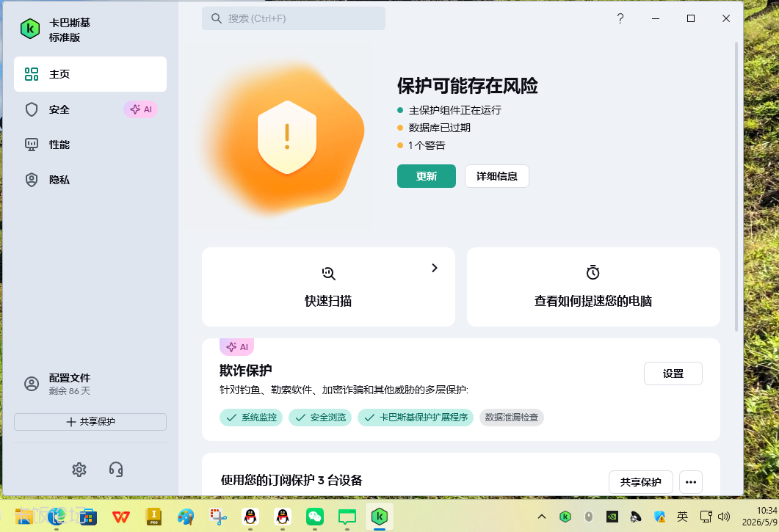The image size is (779, 532).
Task: Click the help question mark icon
Action: pos(620,18)
